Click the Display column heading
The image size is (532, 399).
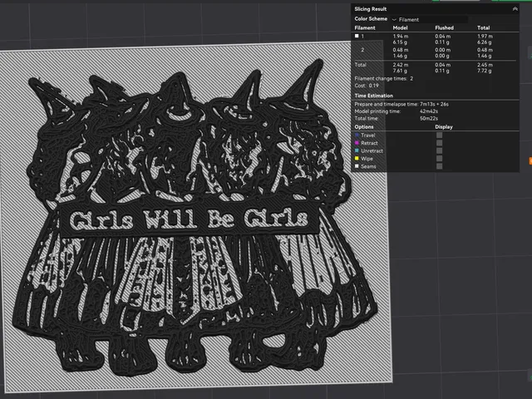(x=444, y=127)
